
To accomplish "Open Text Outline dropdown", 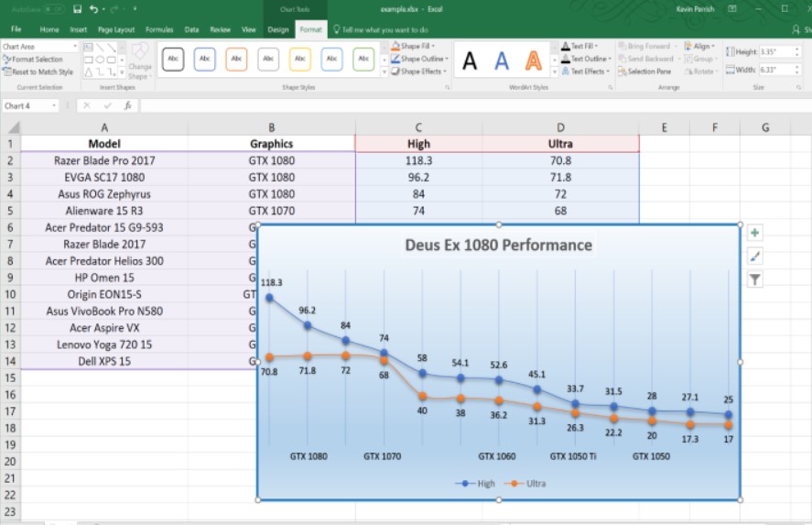I will pos(586,59).
